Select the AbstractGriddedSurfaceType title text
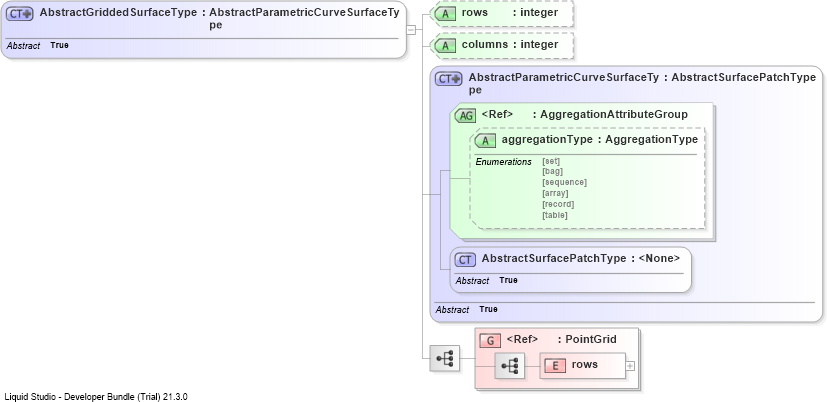This screenshot has height=402, width=827. [119, 13]
